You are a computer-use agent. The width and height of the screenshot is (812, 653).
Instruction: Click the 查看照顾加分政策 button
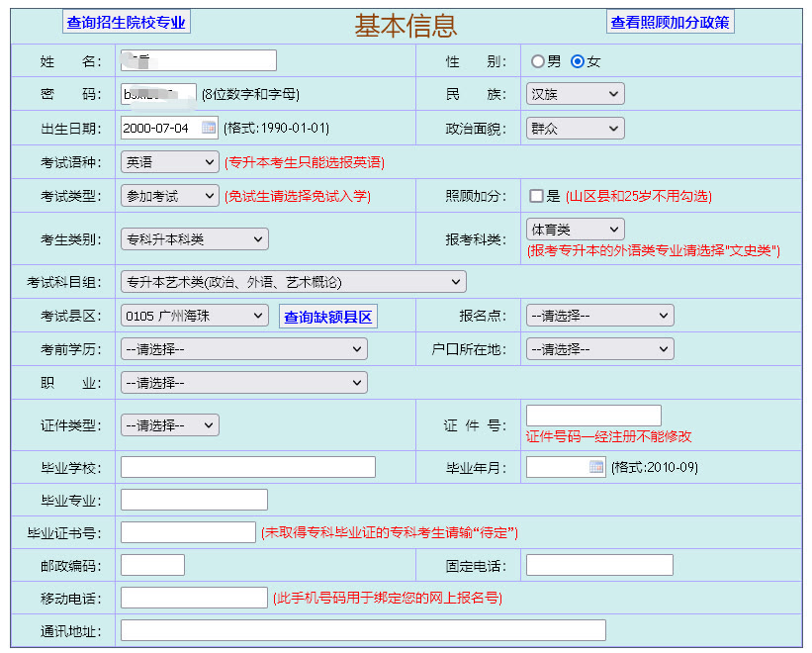coord(670,22)
